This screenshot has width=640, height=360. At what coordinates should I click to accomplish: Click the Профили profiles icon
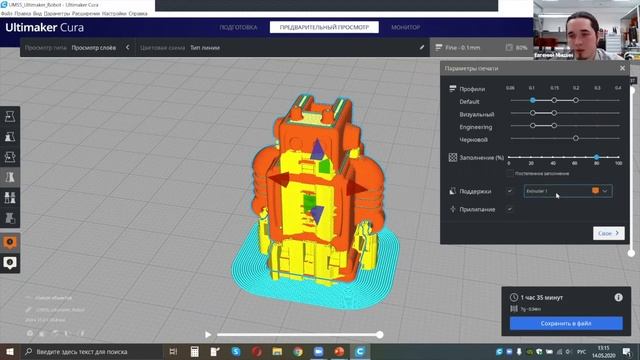point(452,89)
